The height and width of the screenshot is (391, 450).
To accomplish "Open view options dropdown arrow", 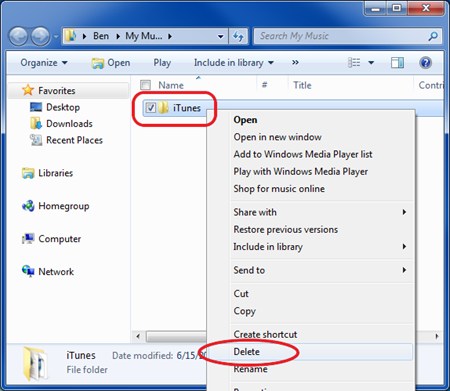I will coord(371,63).
